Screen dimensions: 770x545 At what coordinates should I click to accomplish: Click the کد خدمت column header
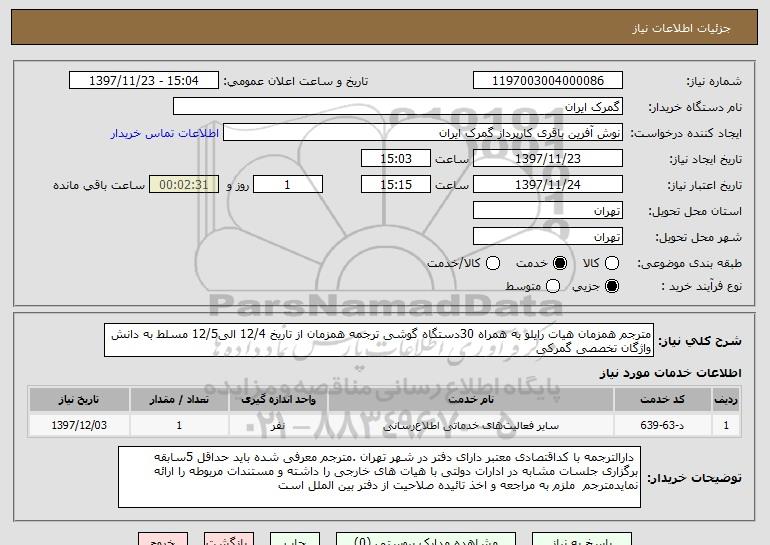(x=662, y=400)
